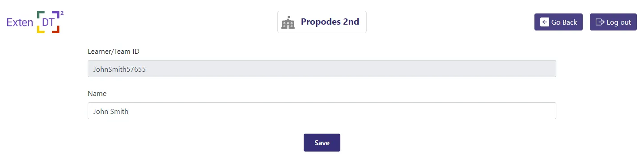Click the JohnSmith57655 ID text

[x=119, y=69]
